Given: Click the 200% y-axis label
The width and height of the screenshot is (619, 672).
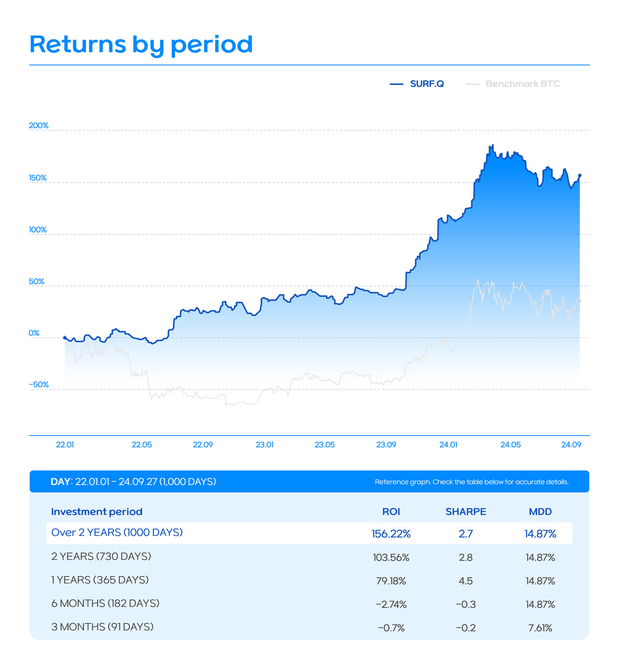Looking at the screenshot, I should [x=38, y=126].
